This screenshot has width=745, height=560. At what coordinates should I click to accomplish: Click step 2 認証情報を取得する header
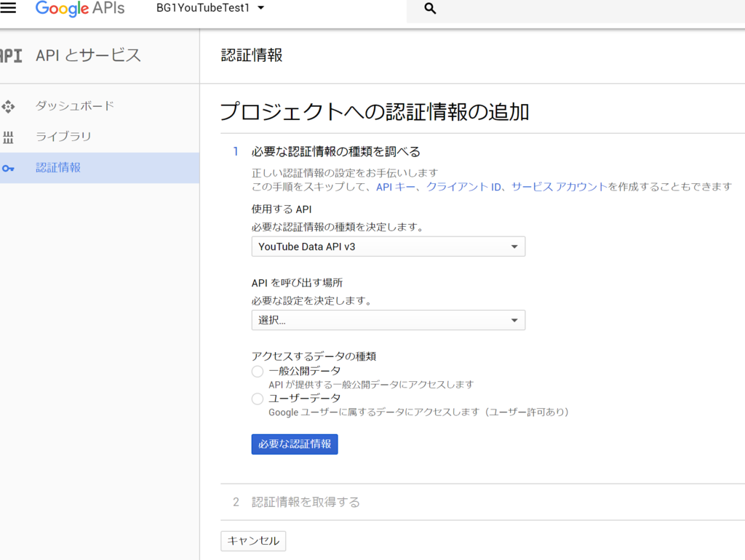[x=306, y=502]
